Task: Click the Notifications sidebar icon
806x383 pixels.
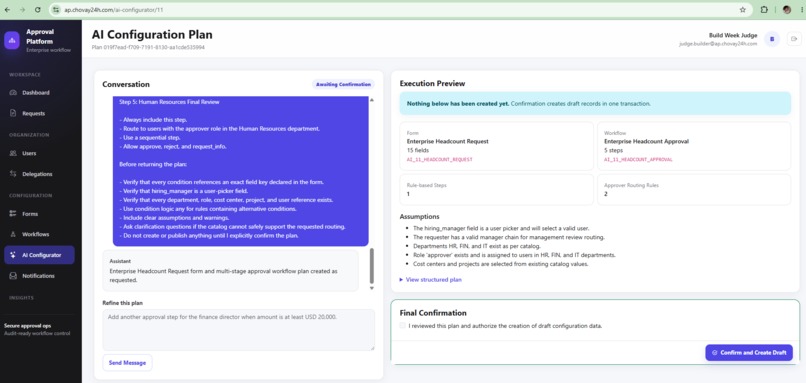Action: point(13,276)
